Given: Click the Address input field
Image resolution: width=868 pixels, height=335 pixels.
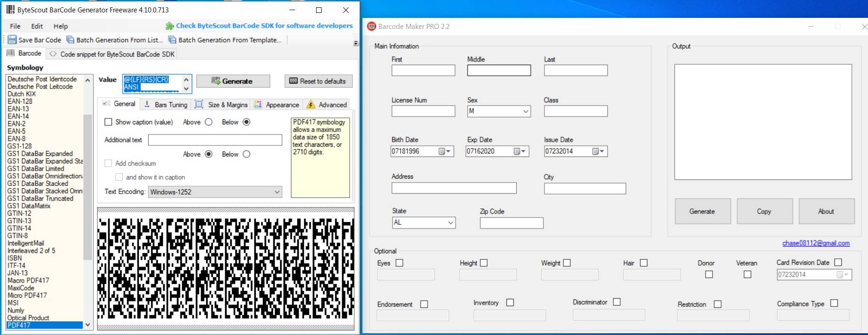Looking at the screenshot, I should [x=454, y=188].
